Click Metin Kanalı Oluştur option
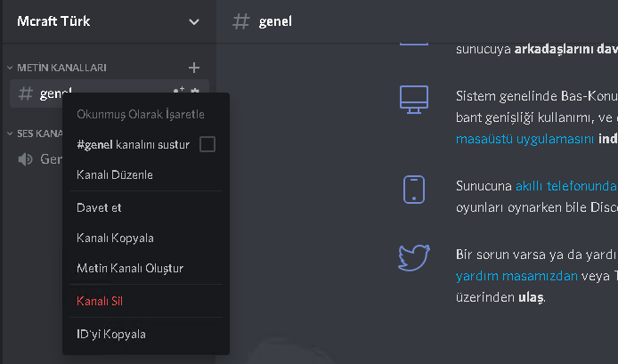This screenshot has height=364, width=618. (130, 268)
